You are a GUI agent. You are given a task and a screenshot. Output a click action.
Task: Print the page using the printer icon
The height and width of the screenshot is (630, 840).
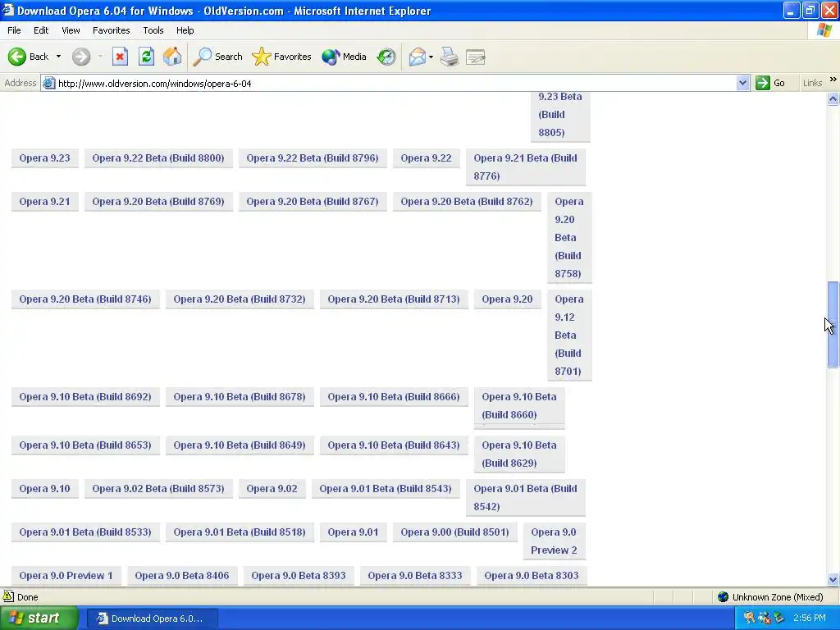pyautogui.click(x=450, y=57)
